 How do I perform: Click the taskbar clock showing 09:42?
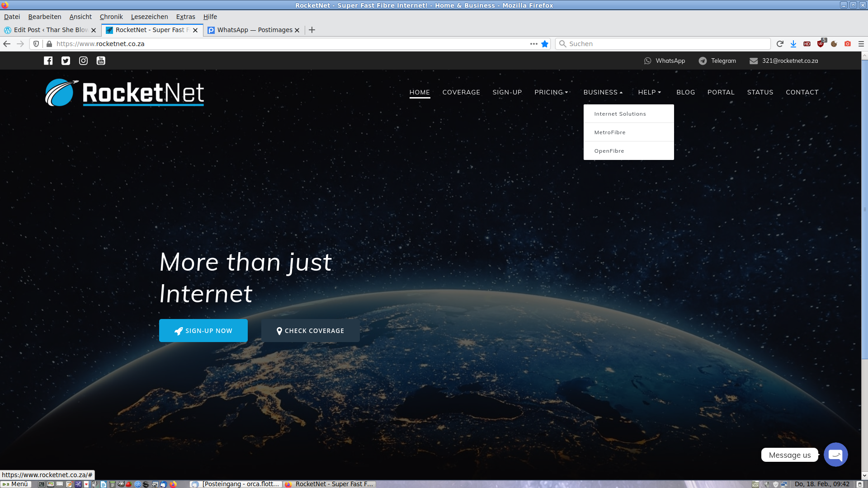(x=822, y=484)
